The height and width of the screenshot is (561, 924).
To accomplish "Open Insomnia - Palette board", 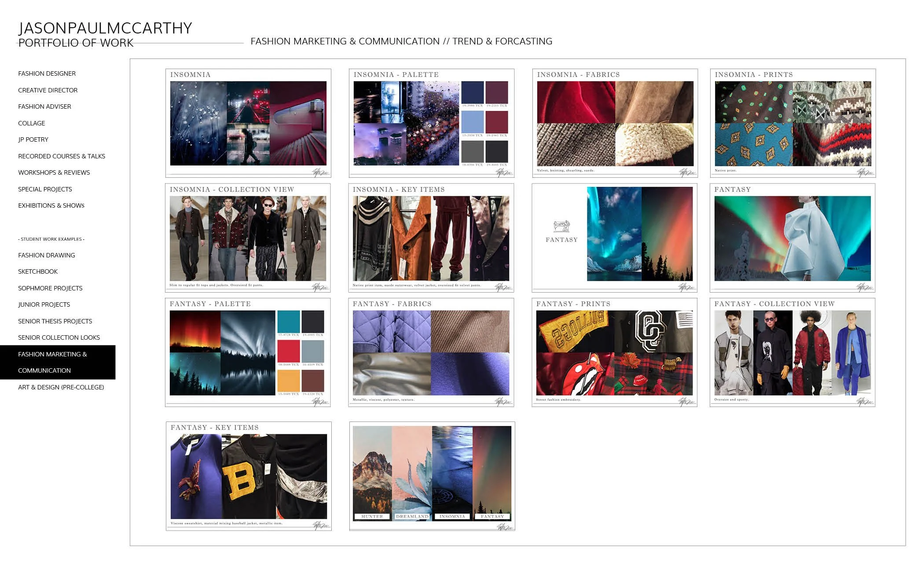I will pos(431,123).
